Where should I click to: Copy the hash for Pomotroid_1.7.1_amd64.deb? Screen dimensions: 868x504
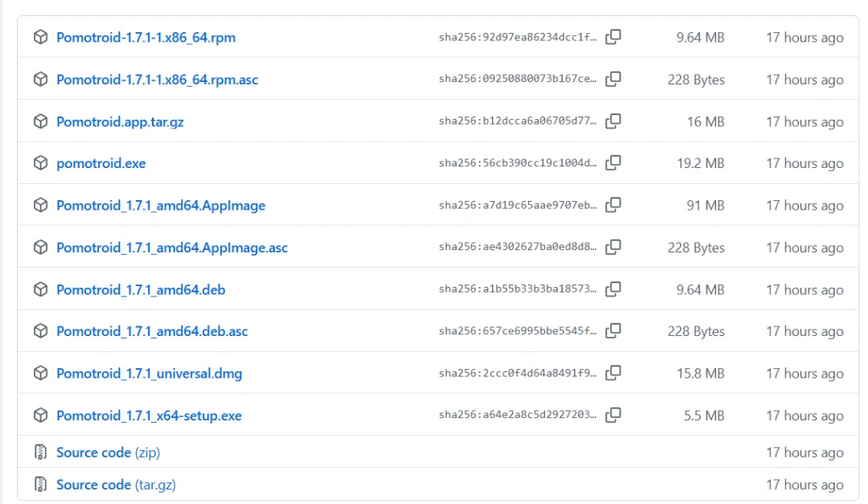click(x=612, y=289)
